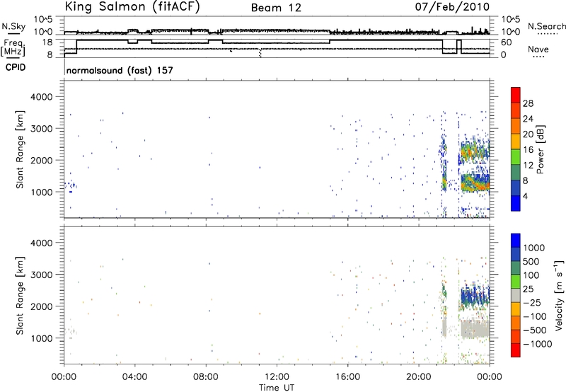The image size is (566, 392).
Task: Click the 'Beam 12' label
Action: (276, 8)
